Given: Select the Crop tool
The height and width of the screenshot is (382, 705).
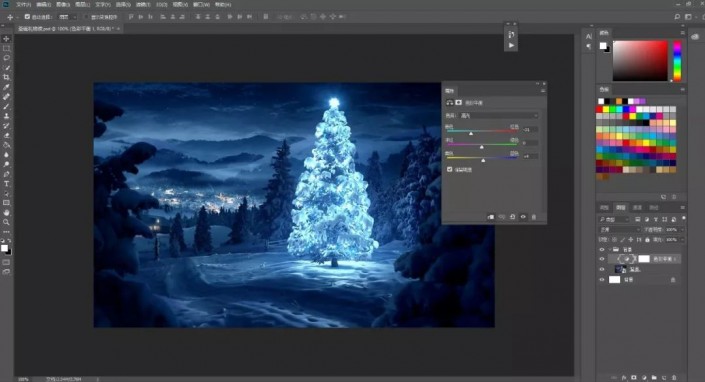Looking at the screenshot, I should coord(6,77).
